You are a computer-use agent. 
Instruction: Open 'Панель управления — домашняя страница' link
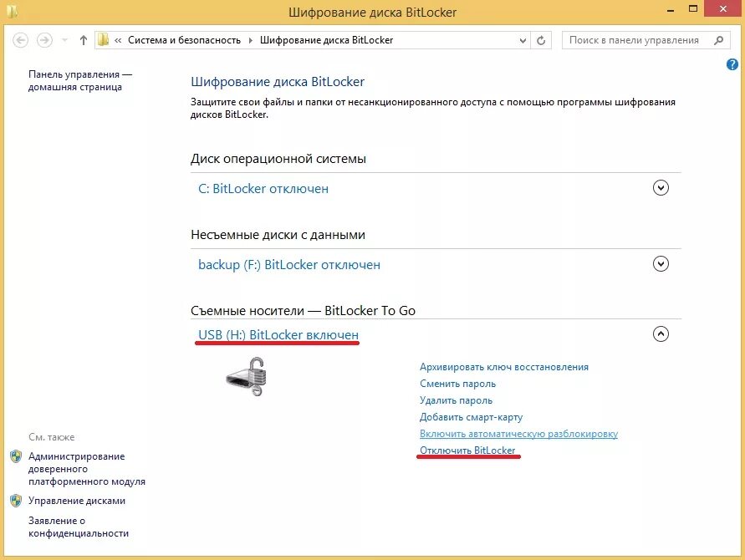79,81
